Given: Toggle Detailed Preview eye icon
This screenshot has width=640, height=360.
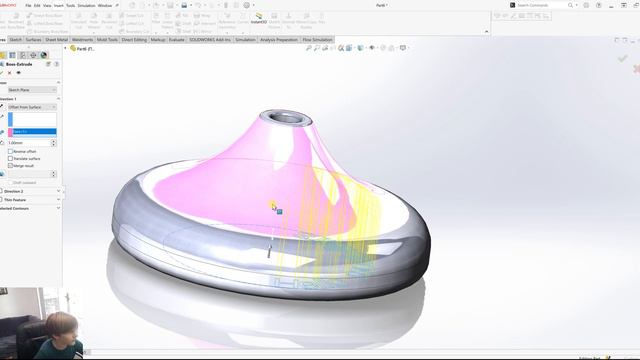Looking at the screenshot, I should pos(18,73).
